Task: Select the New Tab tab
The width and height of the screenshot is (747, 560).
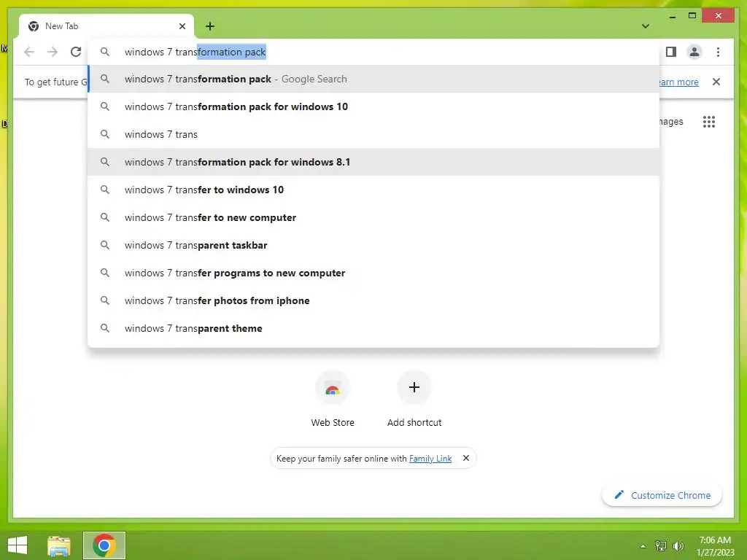Action: coord(107,26)
